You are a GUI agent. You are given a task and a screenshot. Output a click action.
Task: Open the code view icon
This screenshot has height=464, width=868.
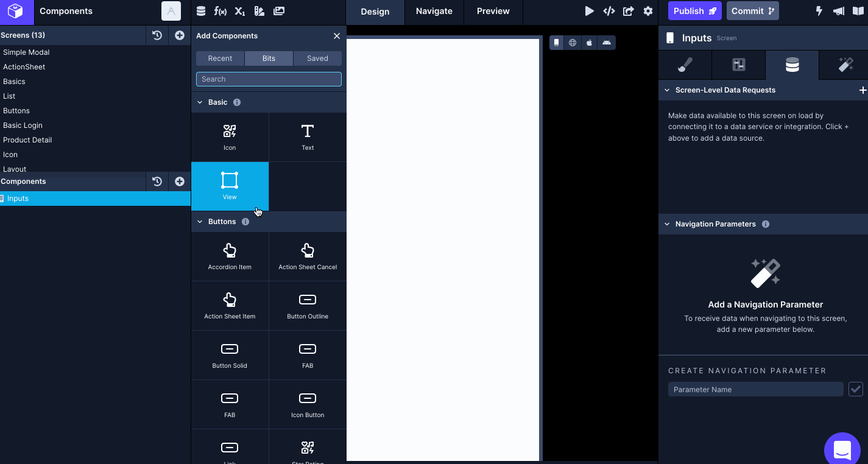(609, 11)
